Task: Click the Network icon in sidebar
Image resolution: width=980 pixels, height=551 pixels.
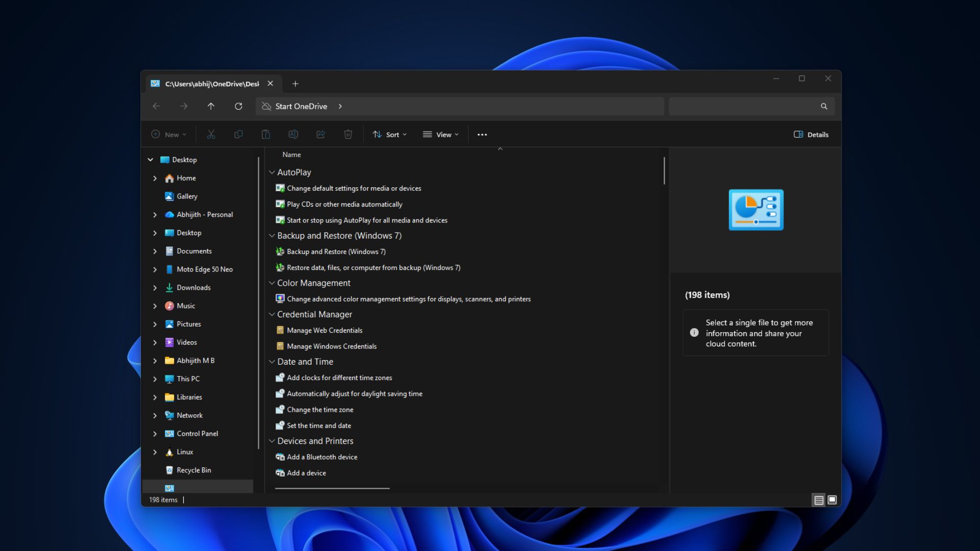Action: pyautogui.click(x=169, y=415)
